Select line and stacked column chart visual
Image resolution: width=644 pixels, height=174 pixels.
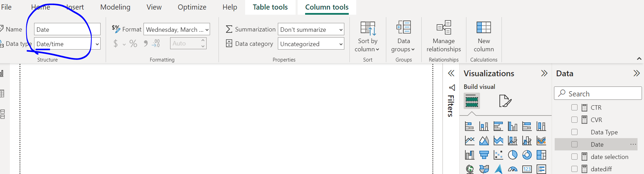pos(512,140)
